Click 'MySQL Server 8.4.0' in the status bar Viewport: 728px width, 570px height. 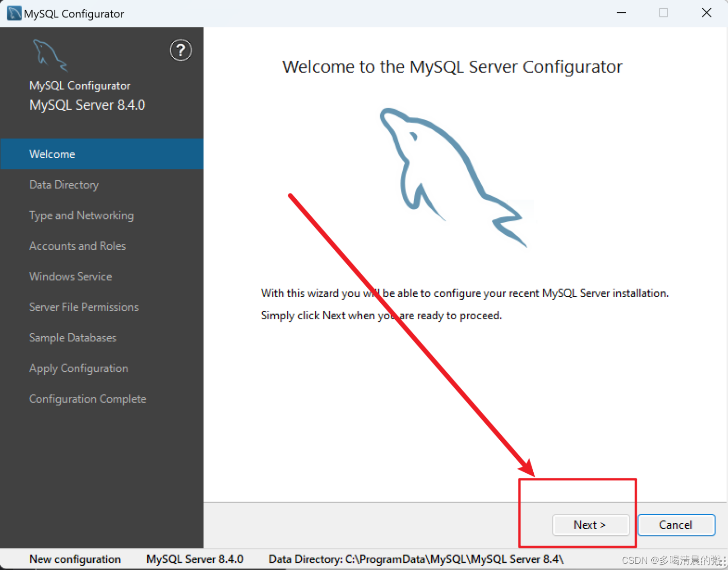coord(195,560)
